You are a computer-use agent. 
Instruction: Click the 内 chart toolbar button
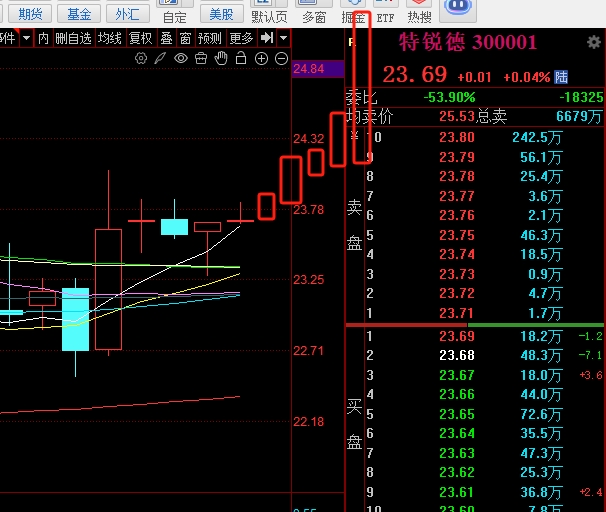(x=43, y=38)
